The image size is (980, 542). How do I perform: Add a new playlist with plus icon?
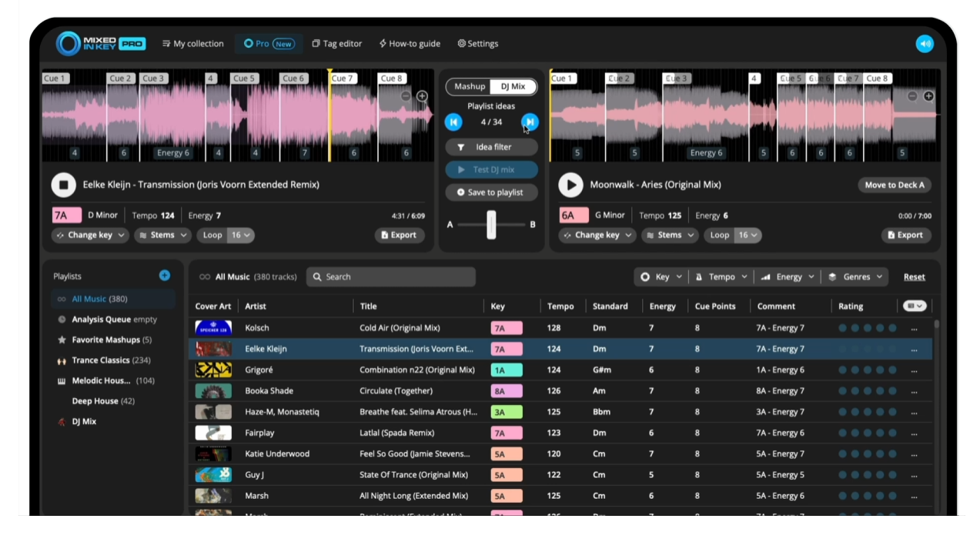coord(164,276)
